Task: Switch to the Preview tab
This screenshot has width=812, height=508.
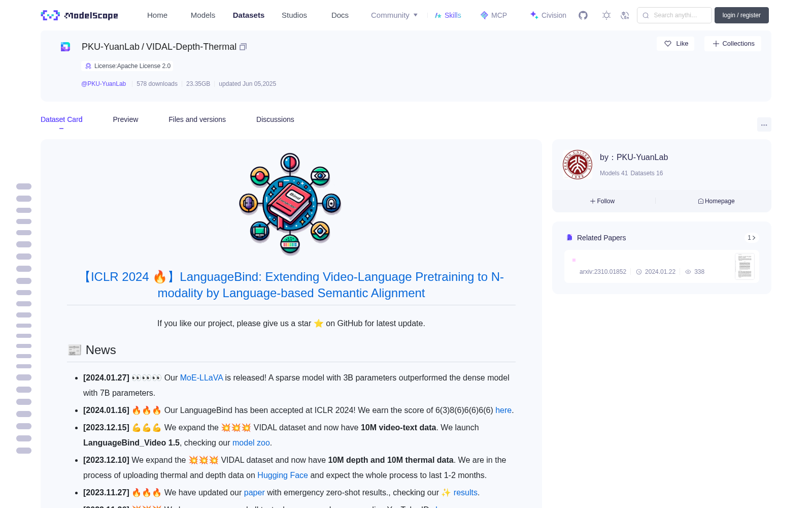Action: 125,119
